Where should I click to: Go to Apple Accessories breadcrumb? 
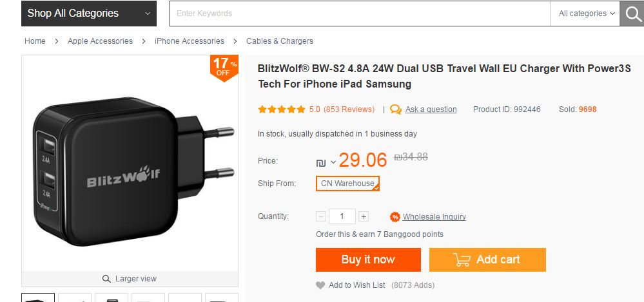100,41
